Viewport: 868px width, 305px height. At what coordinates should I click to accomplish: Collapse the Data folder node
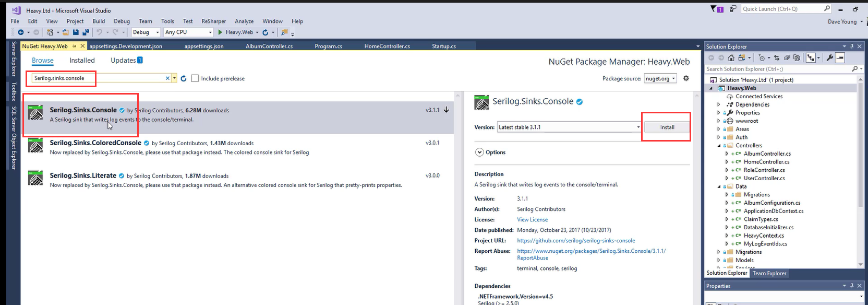pos(719,186)
